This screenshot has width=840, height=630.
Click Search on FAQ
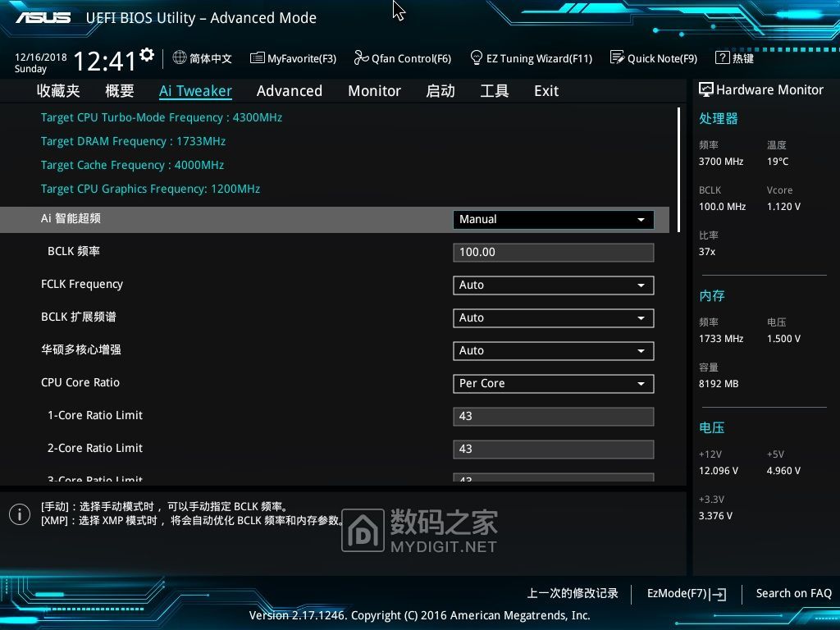(793, 593)
